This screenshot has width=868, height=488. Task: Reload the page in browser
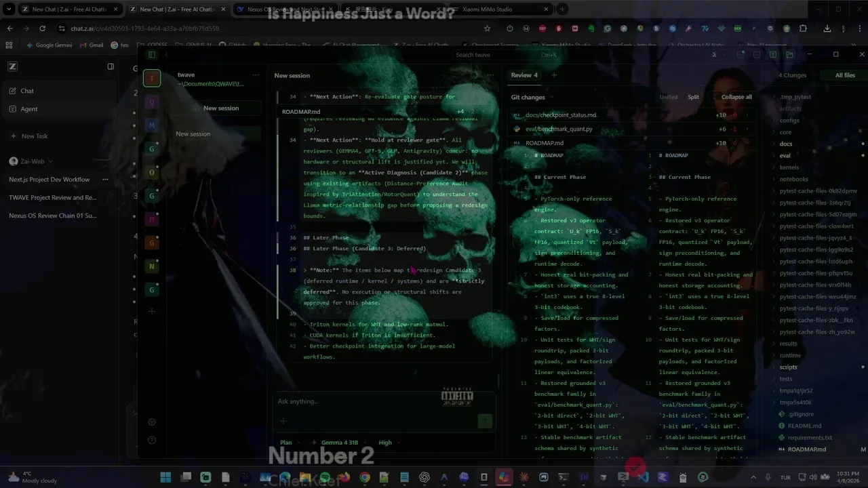click(x=42, y=28)
